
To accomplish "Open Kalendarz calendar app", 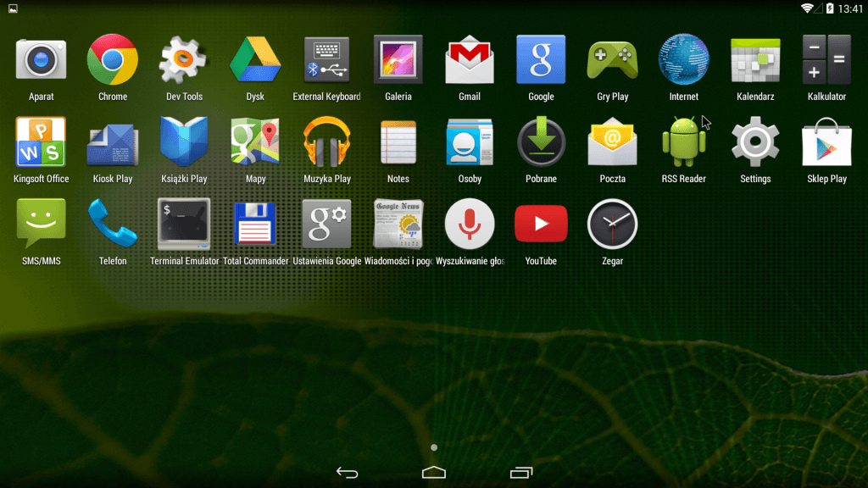I will 755,60.
